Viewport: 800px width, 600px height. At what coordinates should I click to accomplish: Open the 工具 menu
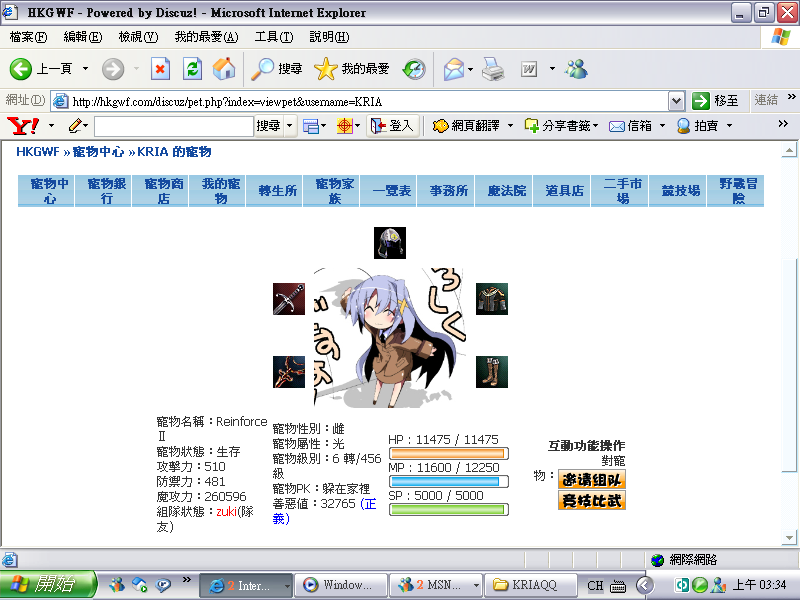[x=273, y=37]
